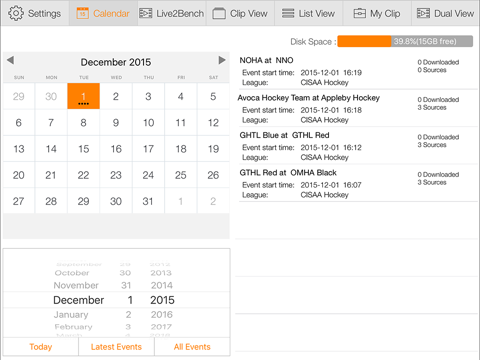Click start time 2015-12-01 16:12
Screen dimensions: 480x360
pyautogui.click(x=331, y=147)
